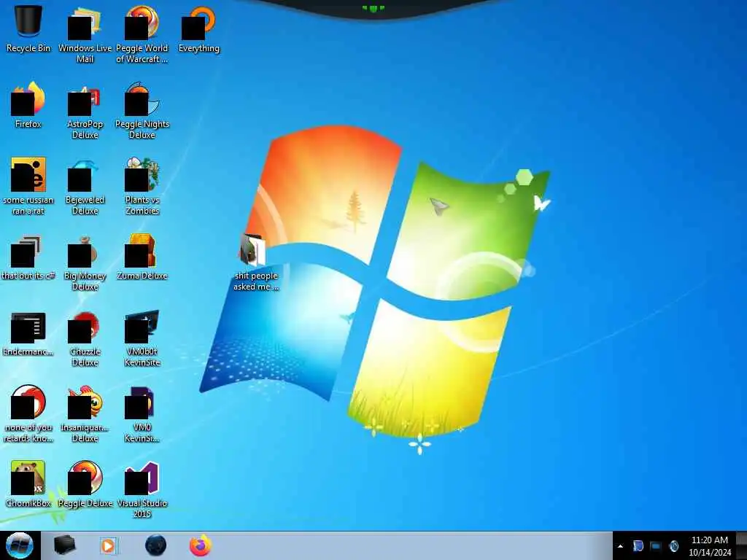Select Chuzzle Deluxe shortcut
747x560 pixels.
click(x=85, y=338)
